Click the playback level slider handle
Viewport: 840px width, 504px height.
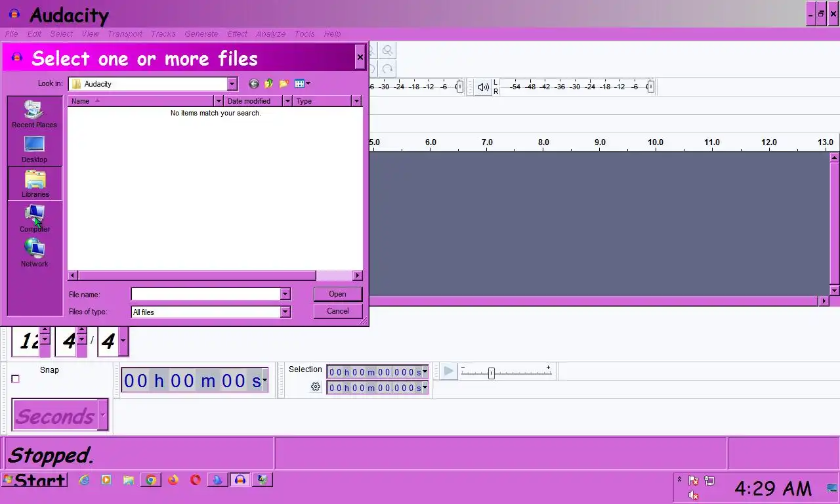click(650, 87)
